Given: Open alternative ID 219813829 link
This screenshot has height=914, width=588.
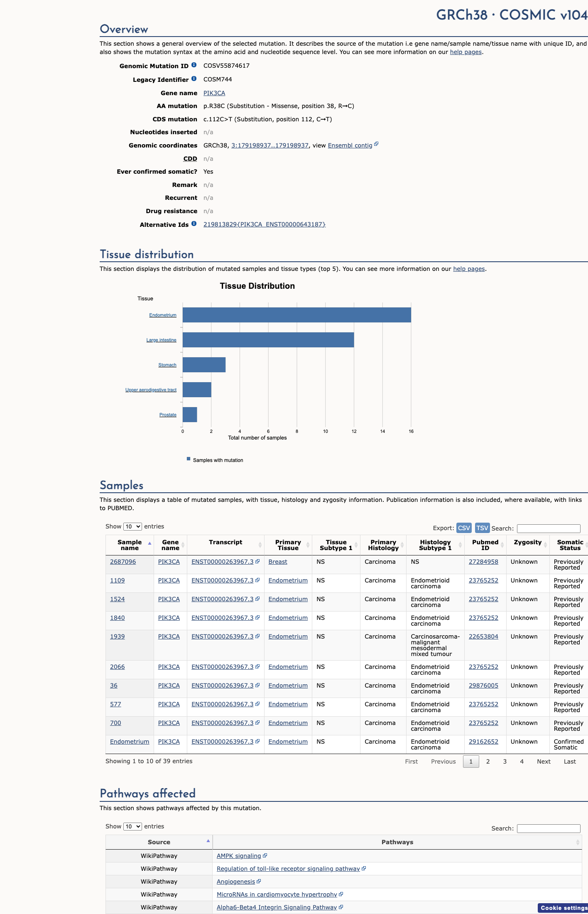Looking at the screenshot, I should (265, 224).
